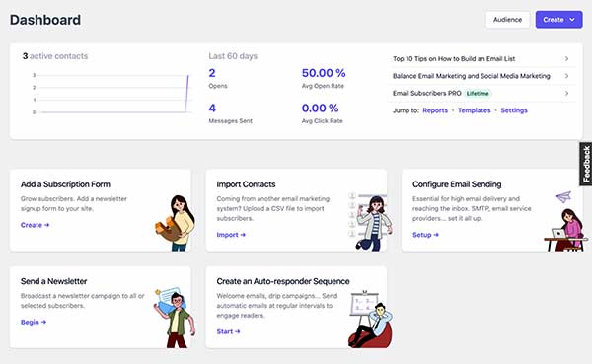Click chevron beside Email Subscribers PRO row

[566, 94]
